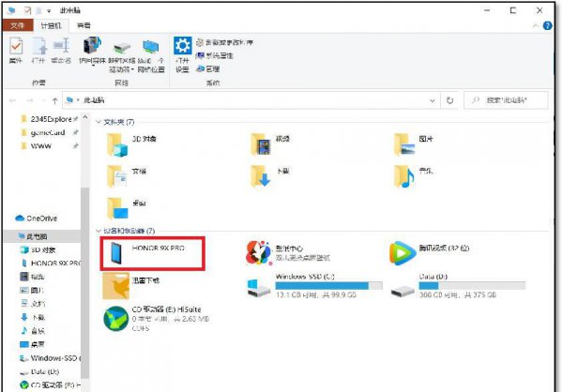Screen dimensions: 563x392
Task: Collapse the Folders (7) group
Action: pos(99,122)
